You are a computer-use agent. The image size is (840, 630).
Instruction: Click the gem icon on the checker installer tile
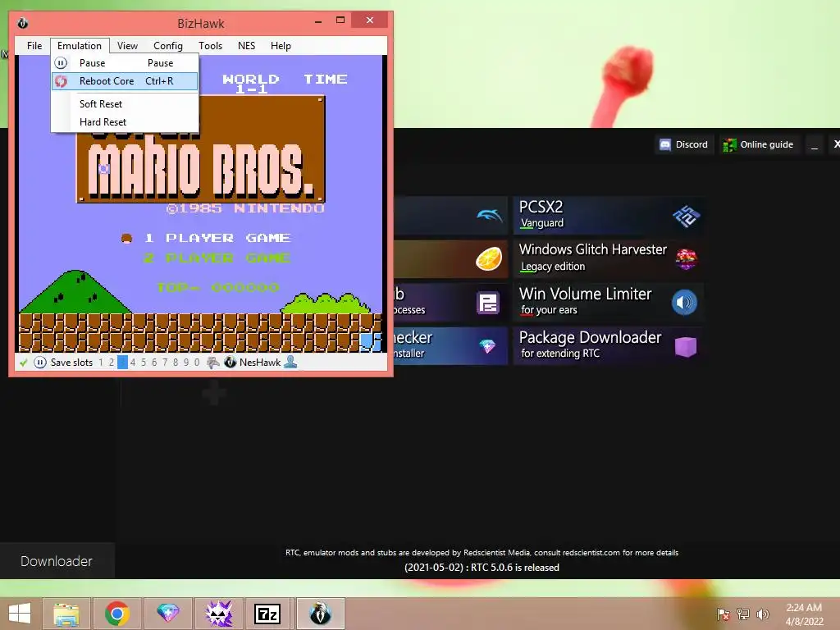tap(487, 347)
